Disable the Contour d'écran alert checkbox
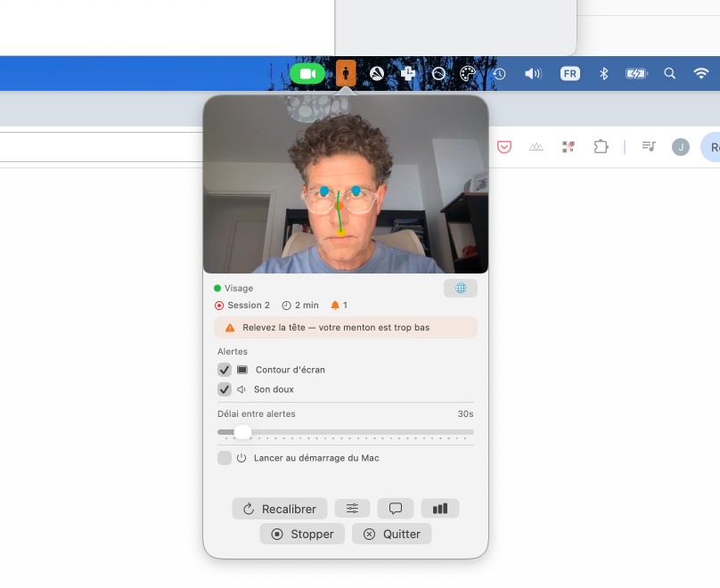Screen dimensions: 720x588 pyautogui.click(x=225, y=370)
